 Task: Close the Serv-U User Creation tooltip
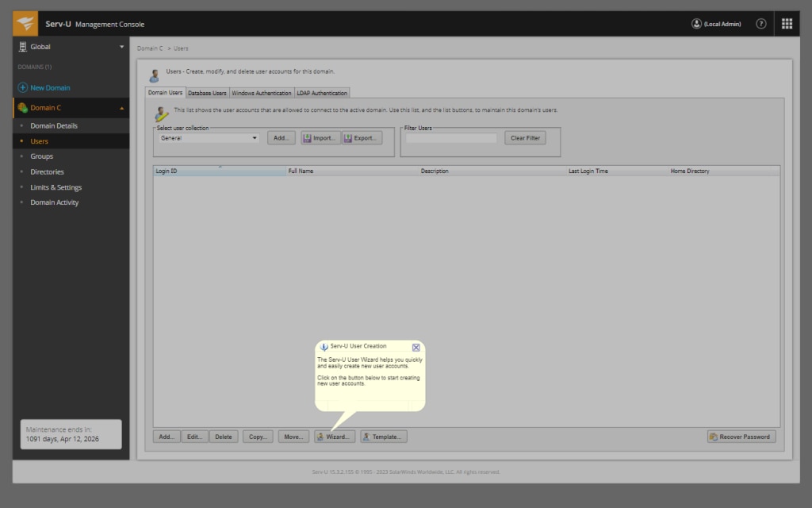(416, 347)
